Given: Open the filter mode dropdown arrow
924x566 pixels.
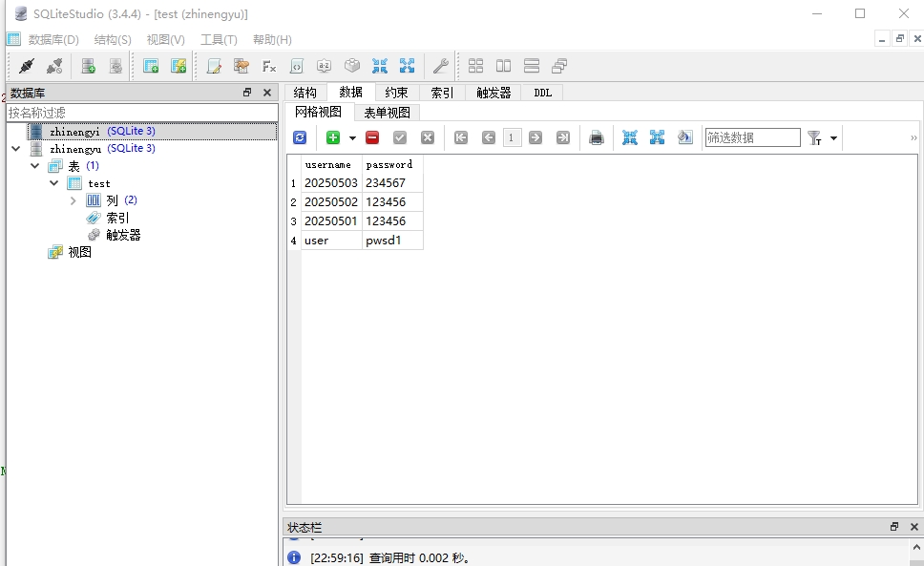Looking at the screenshot, I should 833,138.
